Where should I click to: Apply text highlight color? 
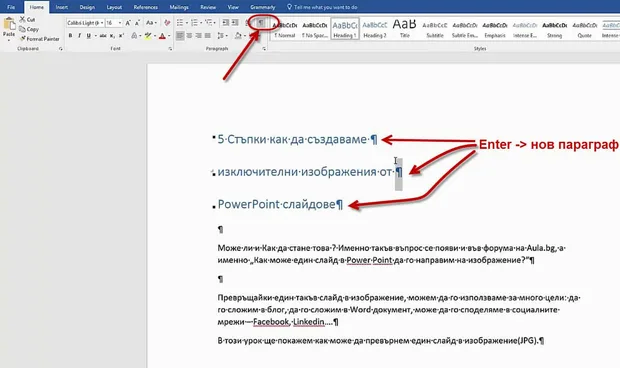(x=147, y=36)
